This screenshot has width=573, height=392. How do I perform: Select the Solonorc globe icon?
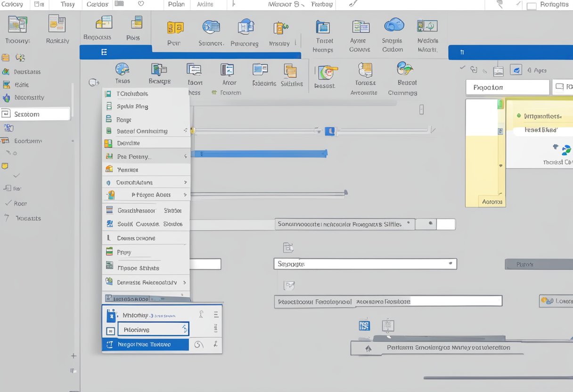coord(211,26)
